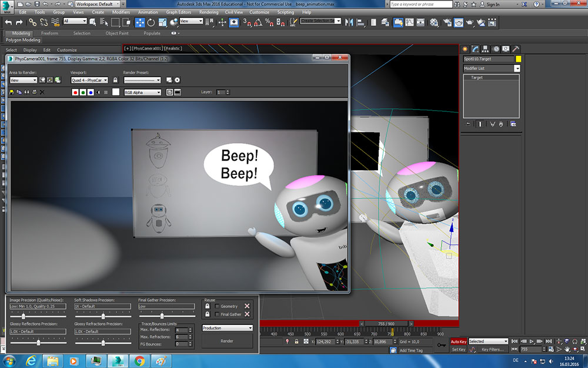The height and width of the screenshot is (368, 588).
Task: Select the Select and Move tool
Action: point(140,22)
